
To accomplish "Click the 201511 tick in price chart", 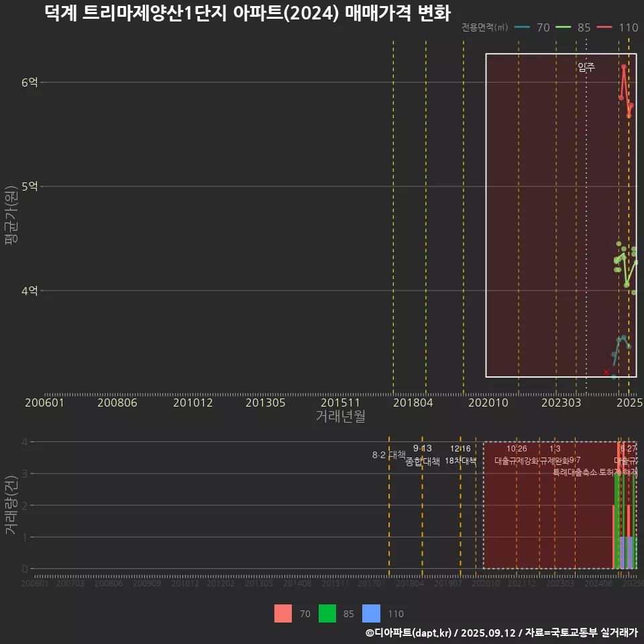I will 340,402.
